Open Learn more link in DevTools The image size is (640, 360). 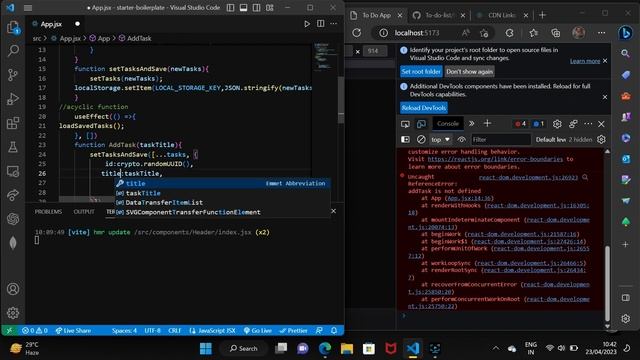coord(585,61)
